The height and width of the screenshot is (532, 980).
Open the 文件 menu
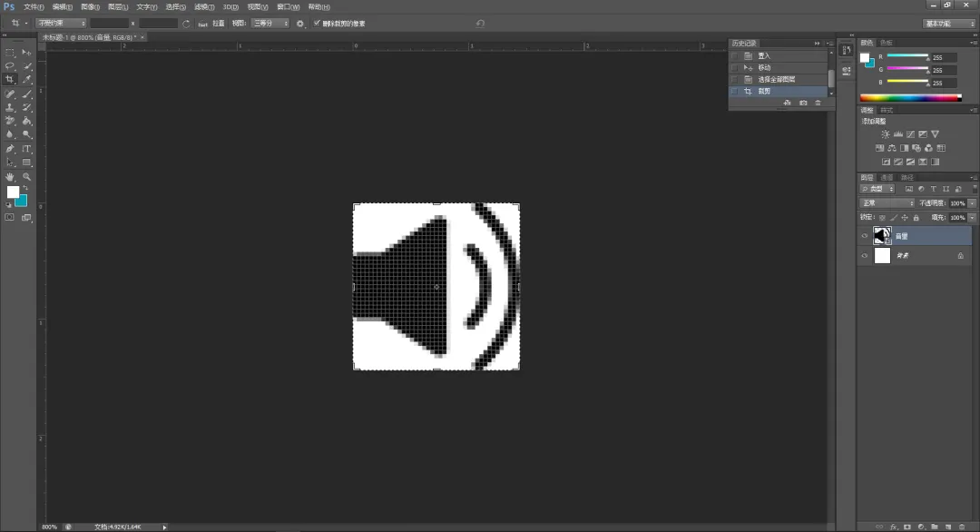coord(34,7)
